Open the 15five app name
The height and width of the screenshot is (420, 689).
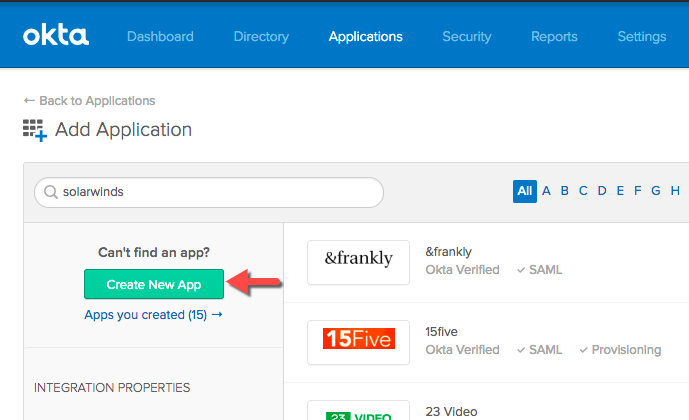[x=441, y=332]
